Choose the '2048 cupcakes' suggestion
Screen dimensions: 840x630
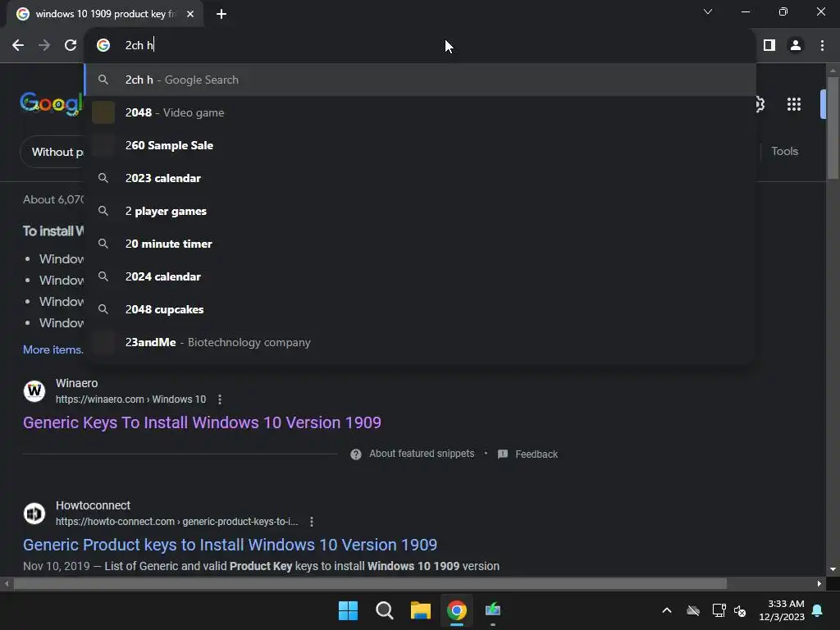click(420, 309)
